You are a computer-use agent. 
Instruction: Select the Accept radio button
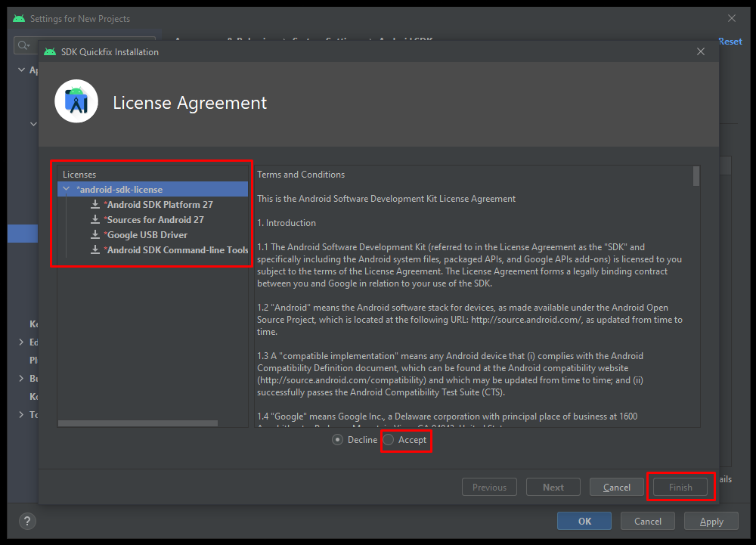click(389, 440)
